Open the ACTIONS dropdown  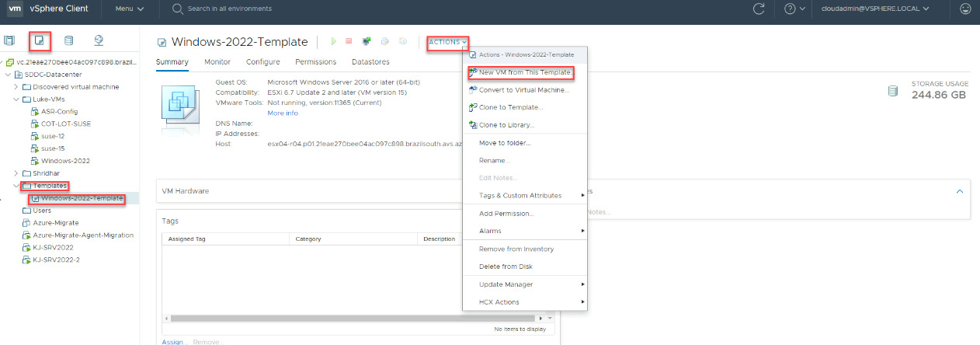point(448,41)
